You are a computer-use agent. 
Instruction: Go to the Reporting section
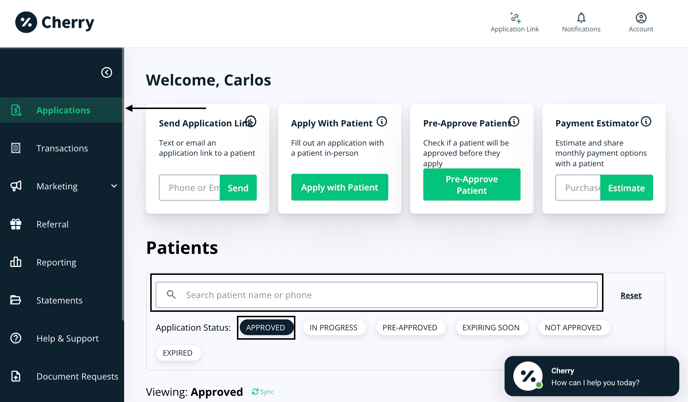click(56, 262)
